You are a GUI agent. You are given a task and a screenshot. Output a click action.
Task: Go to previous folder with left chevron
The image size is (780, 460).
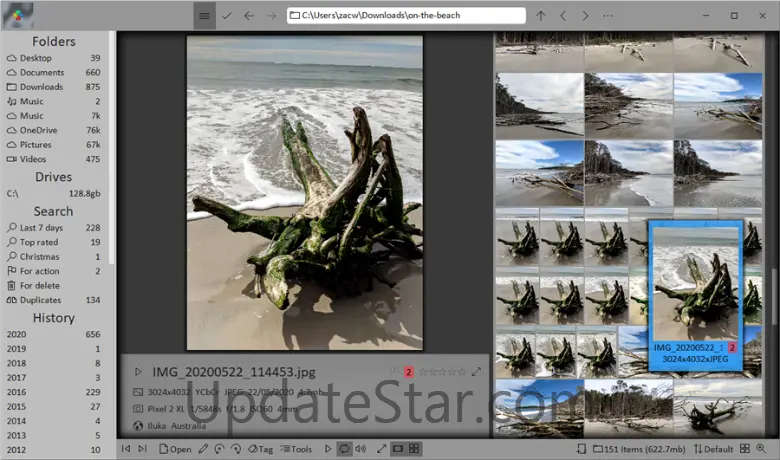[563, 15]
